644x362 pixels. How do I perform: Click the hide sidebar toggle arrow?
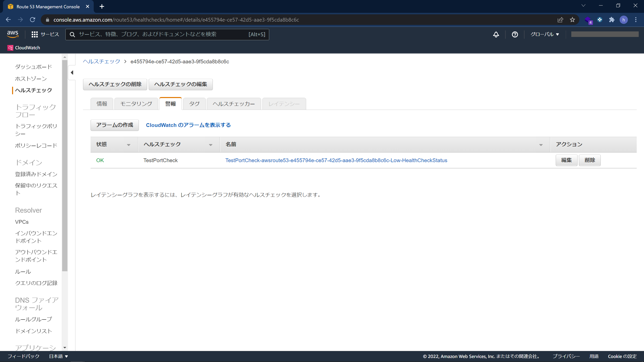click(72, 72)
